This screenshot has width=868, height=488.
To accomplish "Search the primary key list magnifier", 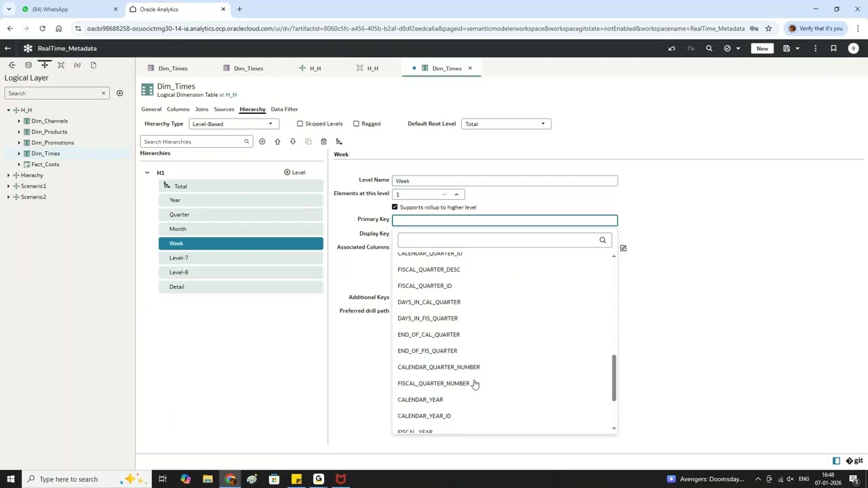I will pyautogui.click(x=602, y=240).
